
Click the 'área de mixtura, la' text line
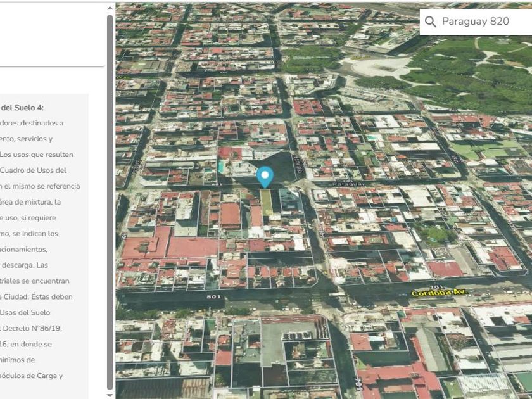[30, 202]
